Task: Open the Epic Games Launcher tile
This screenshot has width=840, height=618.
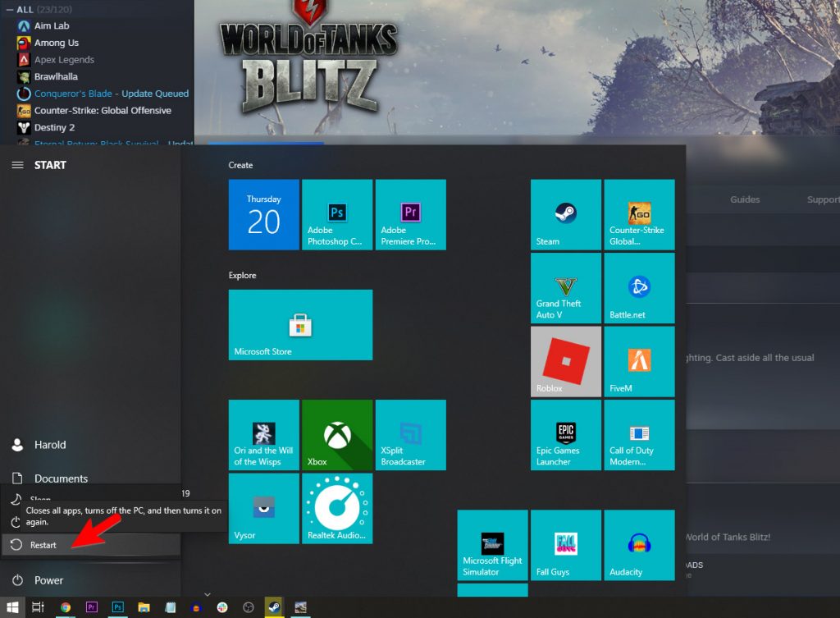Action: click(x=566, y=435)
